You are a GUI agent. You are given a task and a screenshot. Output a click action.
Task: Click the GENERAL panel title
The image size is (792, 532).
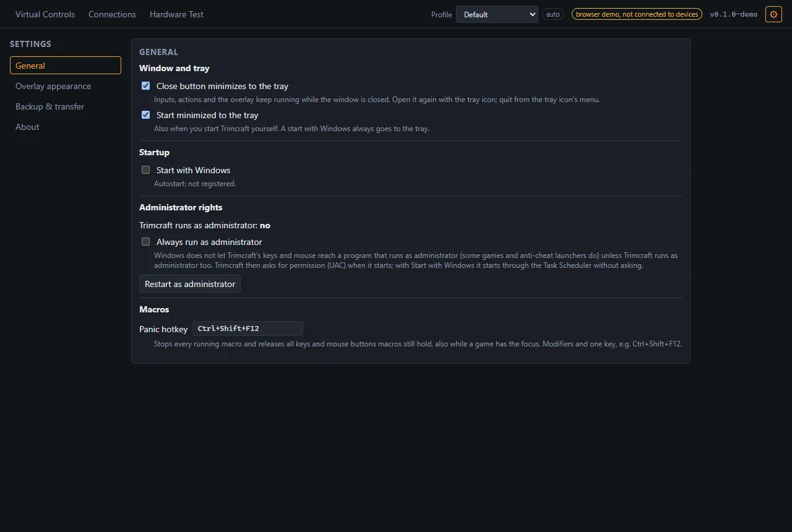point(158,52)
